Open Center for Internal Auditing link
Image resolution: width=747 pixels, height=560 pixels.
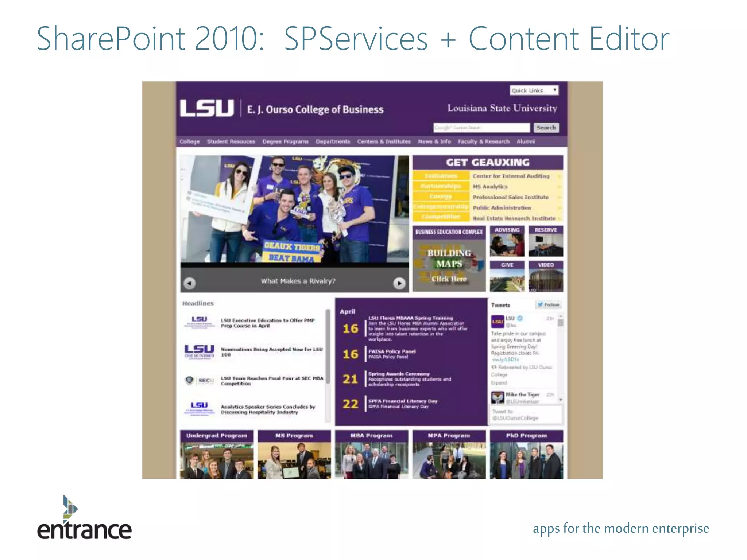coord(511,176)
